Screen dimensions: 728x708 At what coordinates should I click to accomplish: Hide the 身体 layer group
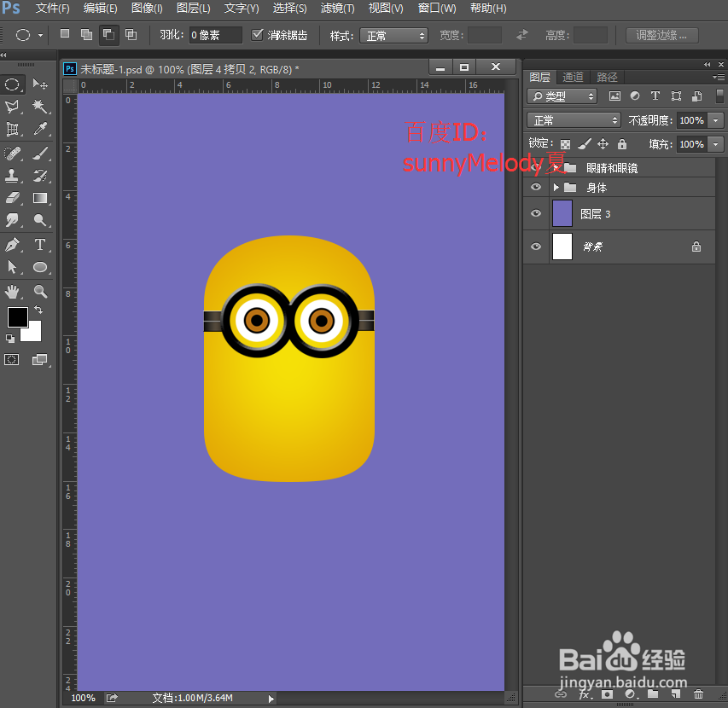pyautogui.click(x=536, y=187)
